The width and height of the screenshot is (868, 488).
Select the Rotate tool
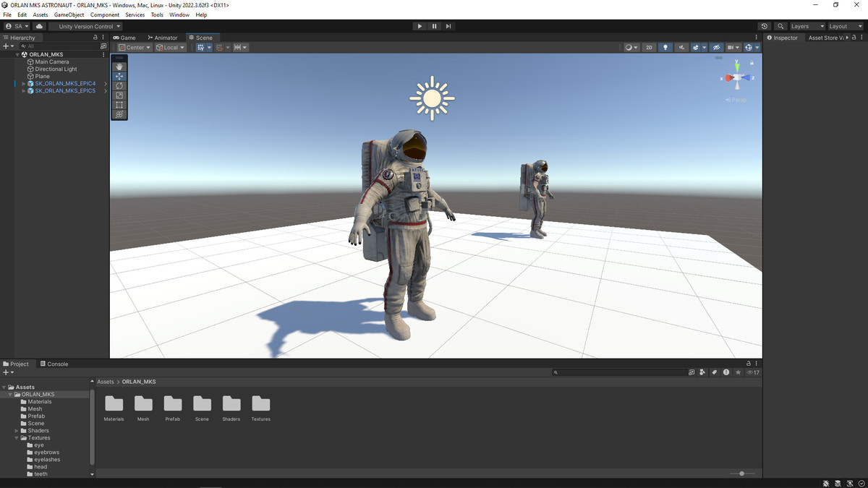click(119, 86)
